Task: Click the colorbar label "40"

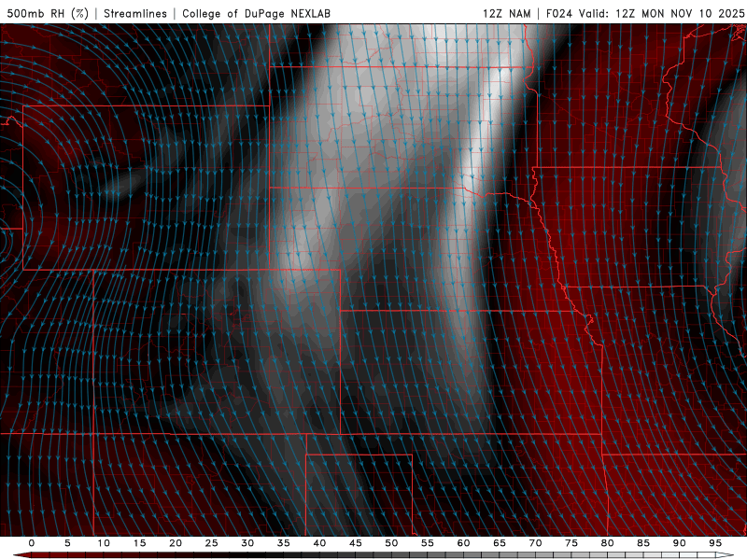Action: pos(319,543)
